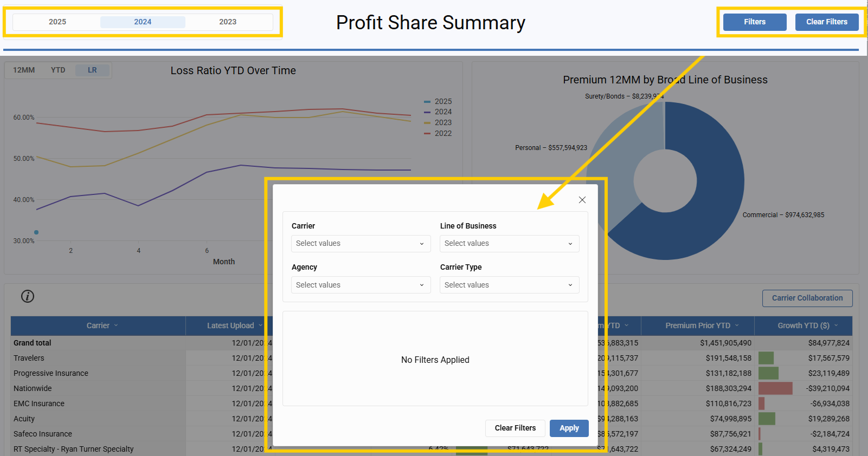Show the 12MM view of the loss chart

tap(24, 70)
